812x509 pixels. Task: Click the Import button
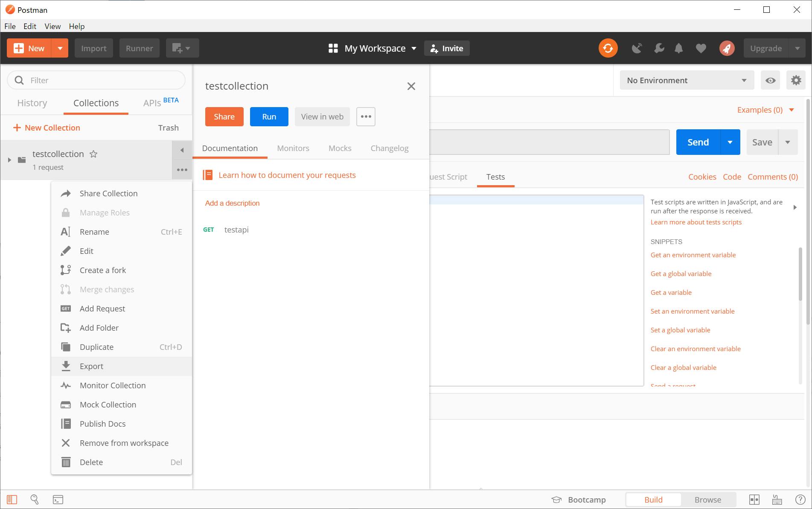coord(94,48)
